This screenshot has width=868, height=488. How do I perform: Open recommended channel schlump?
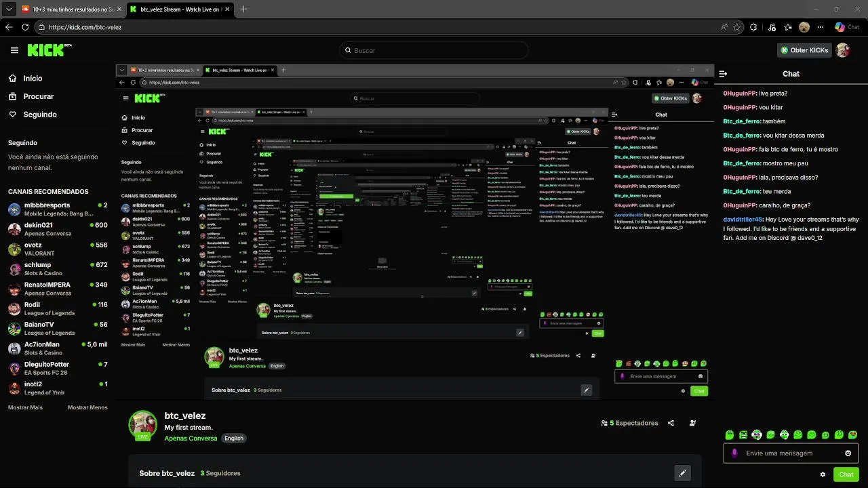(x=58, y=268)
